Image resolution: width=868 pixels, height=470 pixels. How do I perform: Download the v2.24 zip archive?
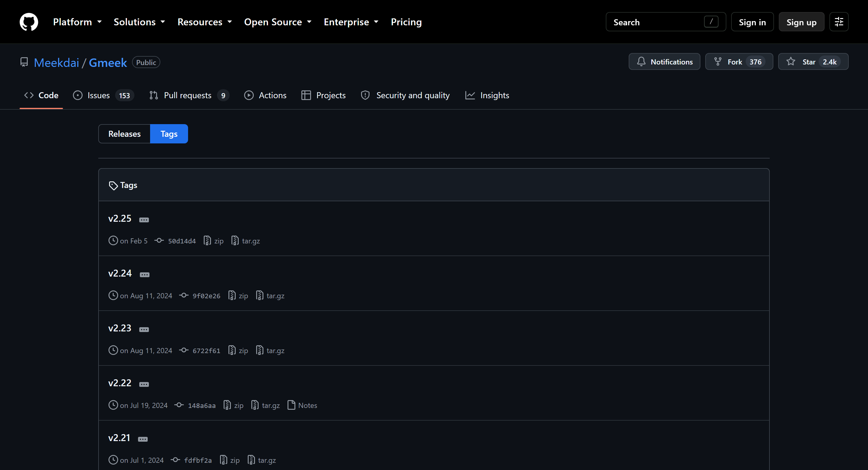pyautogui.click(x=238, y=296)
